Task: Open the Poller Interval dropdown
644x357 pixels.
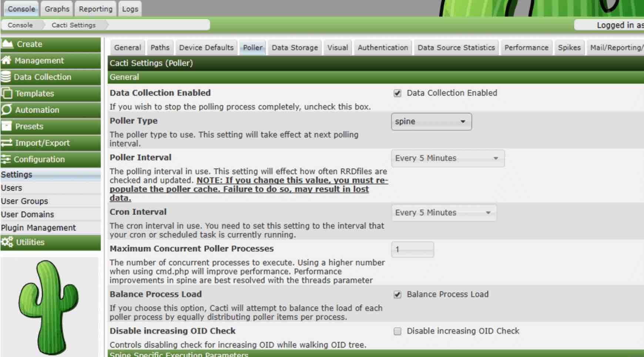Action: pyautogui.click(x=448, y=158)
